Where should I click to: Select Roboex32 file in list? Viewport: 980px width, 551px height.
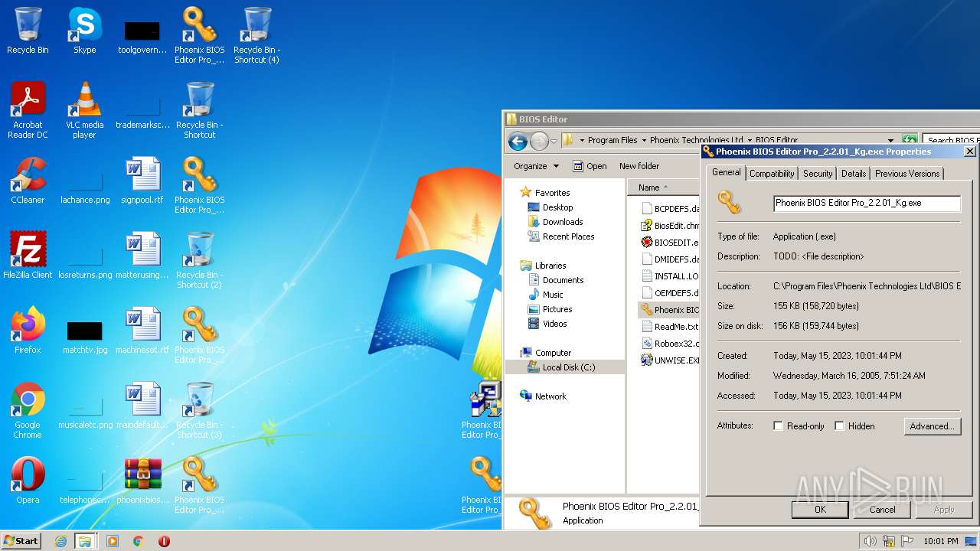670,344
